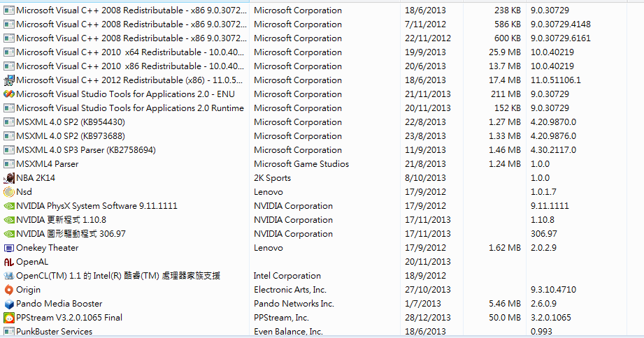Click the size value 25.9 MB
Screen dimensions: 644x338
[505, 52]
